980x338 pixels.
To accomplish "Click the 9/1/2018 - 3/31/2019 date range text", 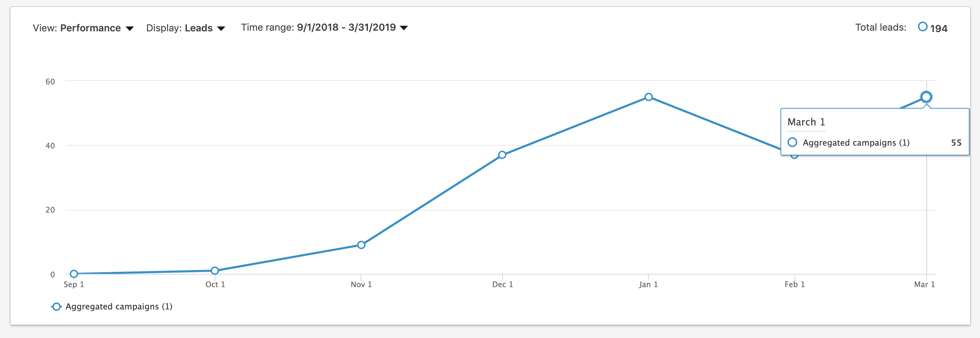I will [x=346, y=28].
